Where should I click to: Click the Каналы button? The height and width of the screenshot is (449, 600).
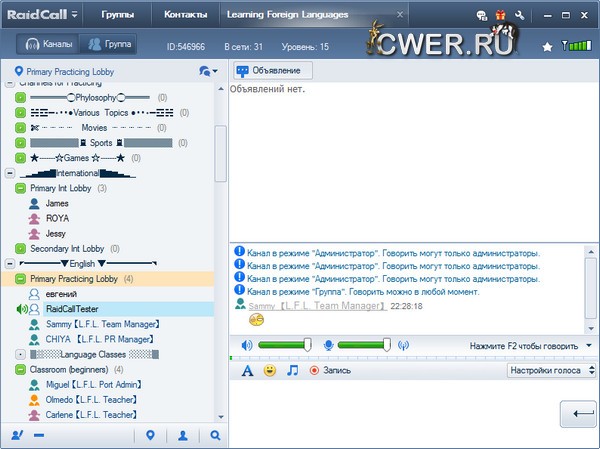[47, 44]
